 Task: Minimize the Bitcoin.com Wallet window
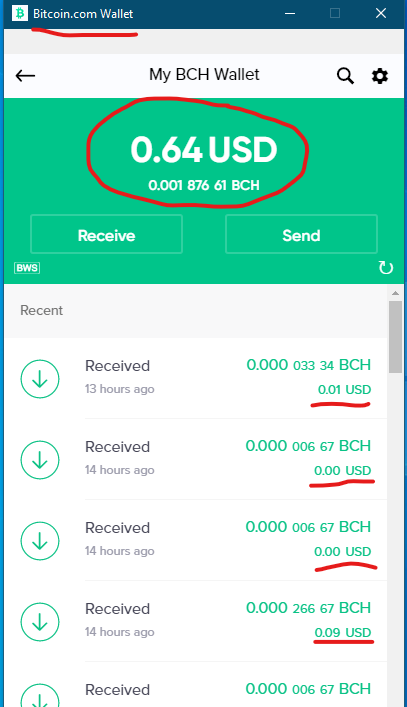click(x=290, y=14)
